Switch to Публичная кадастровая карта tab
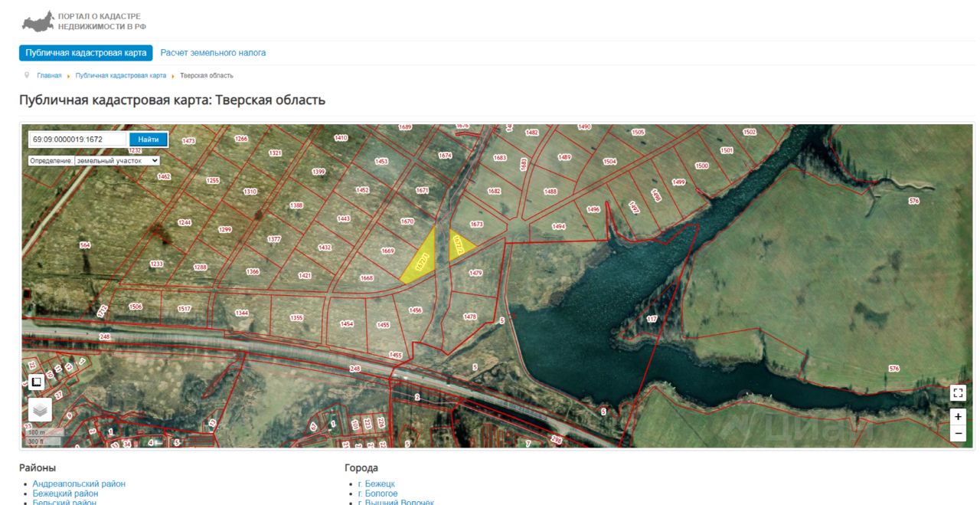This screenshot has width=980, height=505. [x=86, y=53]
